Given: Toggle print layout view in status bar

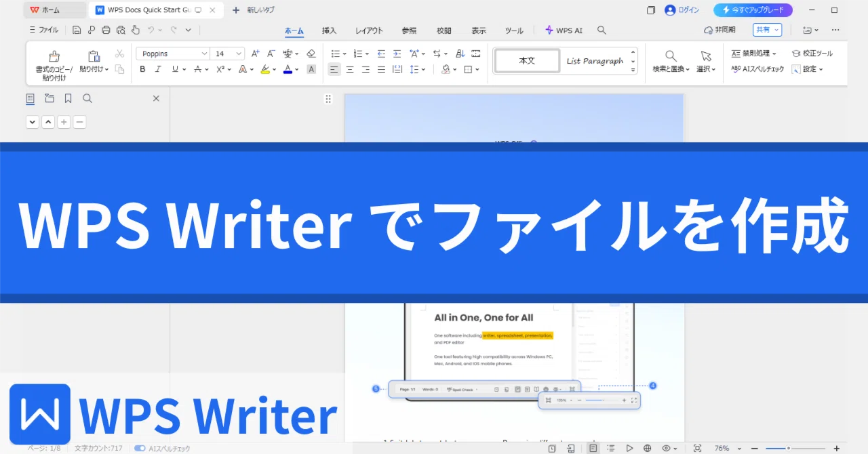Looking at the screenshot, I should [593, 449].
